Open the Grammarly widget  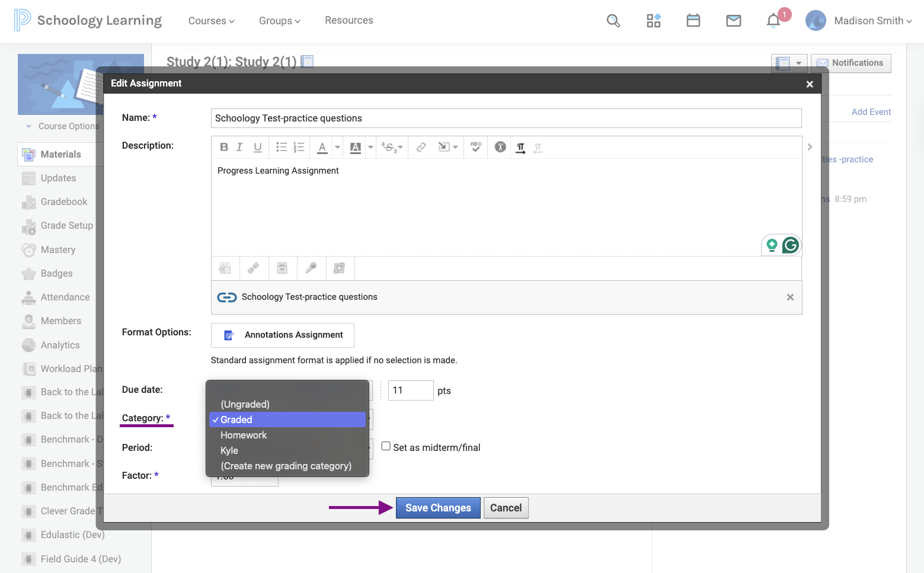tap(790, 245)
